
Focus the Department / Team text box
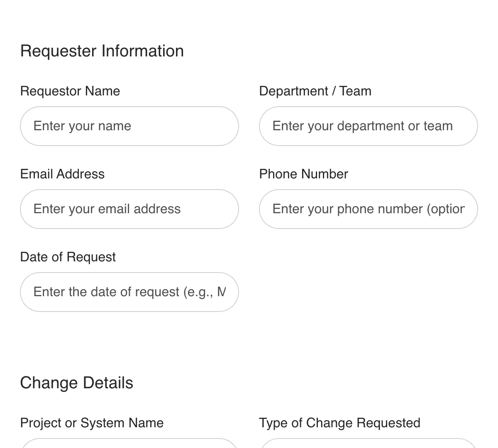coord(368,126)
